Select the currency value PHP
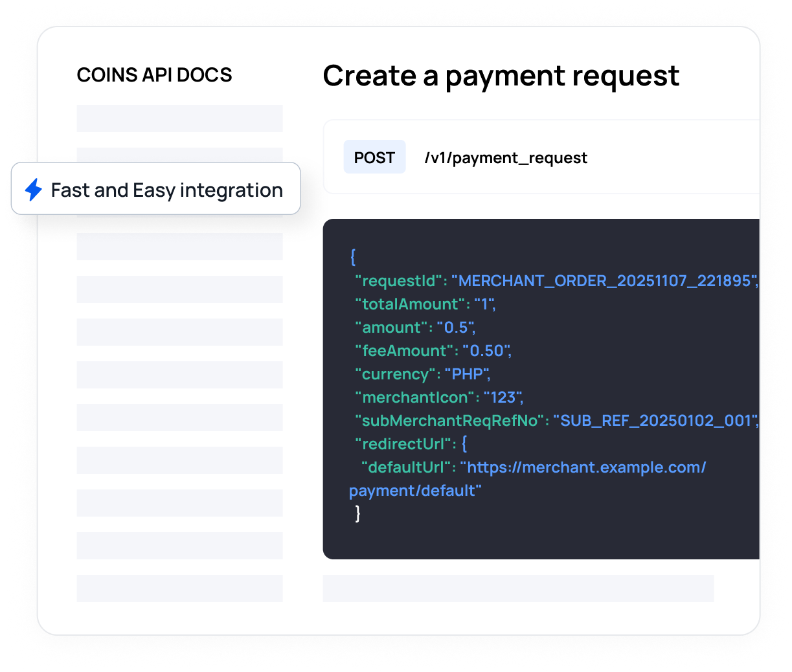This screenshot has height=672, width=792. (x=466, y=374)
